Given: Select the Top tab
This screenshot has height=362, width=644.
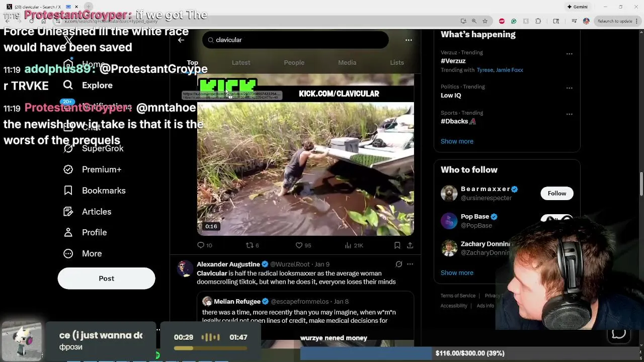Looking at the screenshot, I should 193,62.
